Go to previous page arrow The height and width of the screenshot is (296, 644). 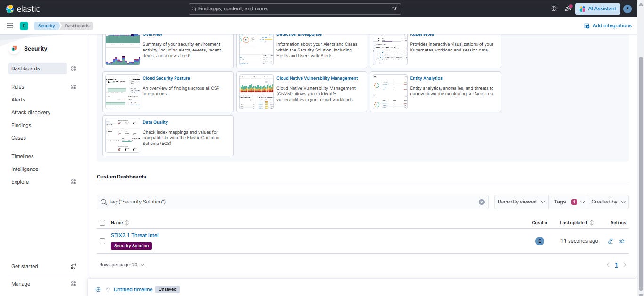(x=608, y=265)
